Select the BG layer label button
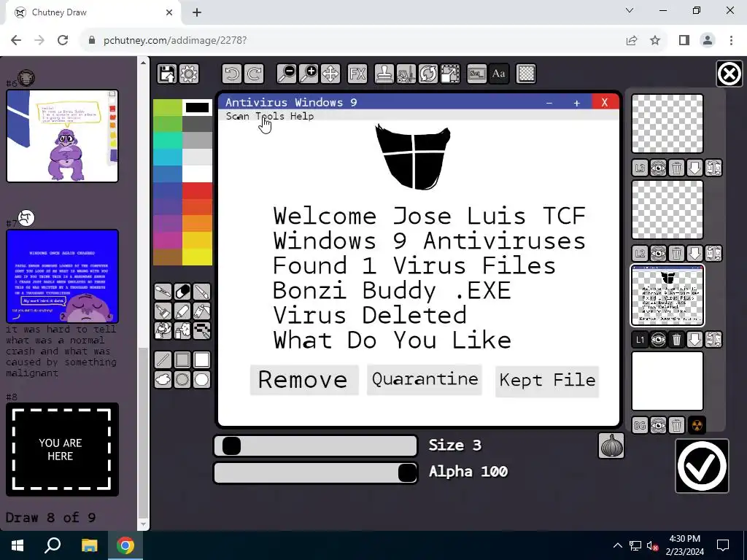Image resolution: width=747 pixels, height=560 pixels. [x=640, y=425]
